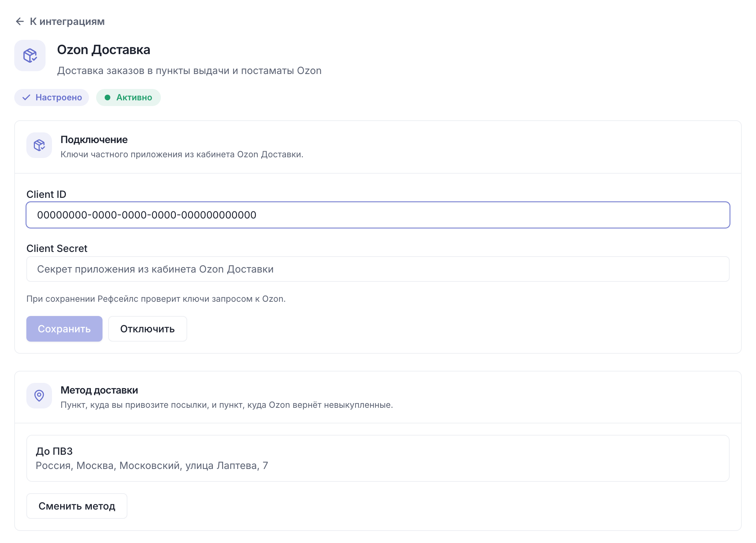
Task: Click the address 'Россия, Москва, Московский, улица Лаптева, 7'
Action: point(152,465)
